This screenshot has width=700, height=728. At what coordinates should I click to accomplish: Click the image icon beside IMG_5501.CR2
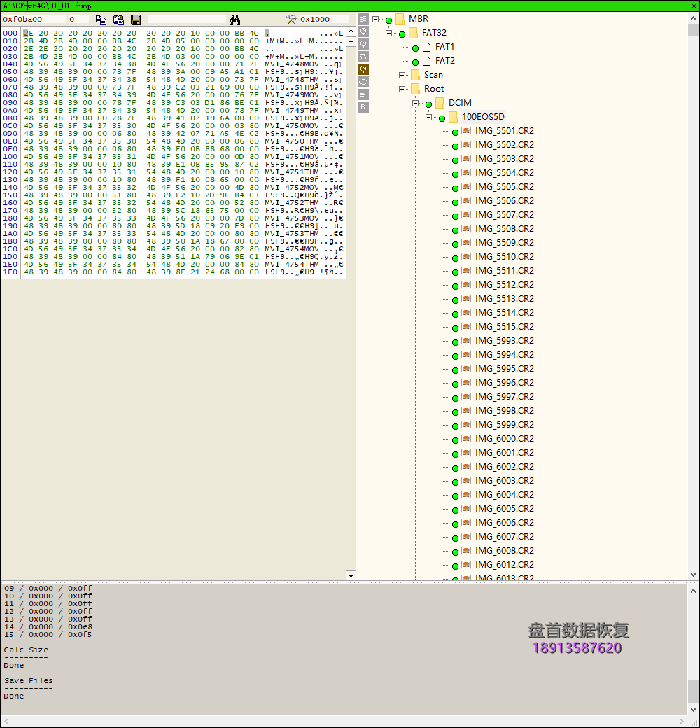tap(466, 131)
